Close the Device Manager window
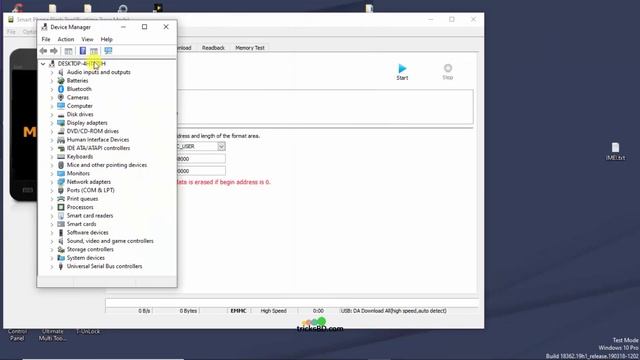640x360 pixels. tap(166, 27)
